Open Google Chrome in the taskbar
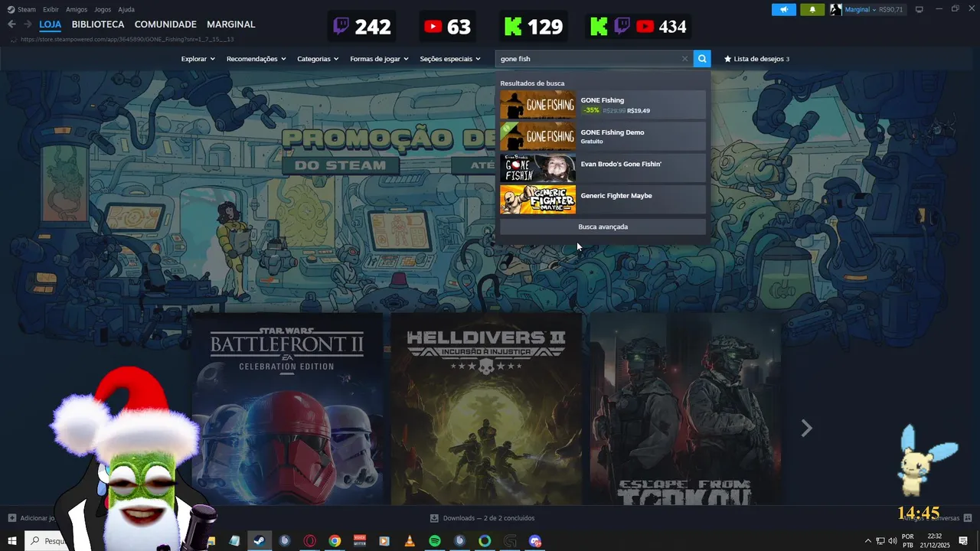Image resolution: width=980 pixels, height=551 pixels. tap(335, 541)
